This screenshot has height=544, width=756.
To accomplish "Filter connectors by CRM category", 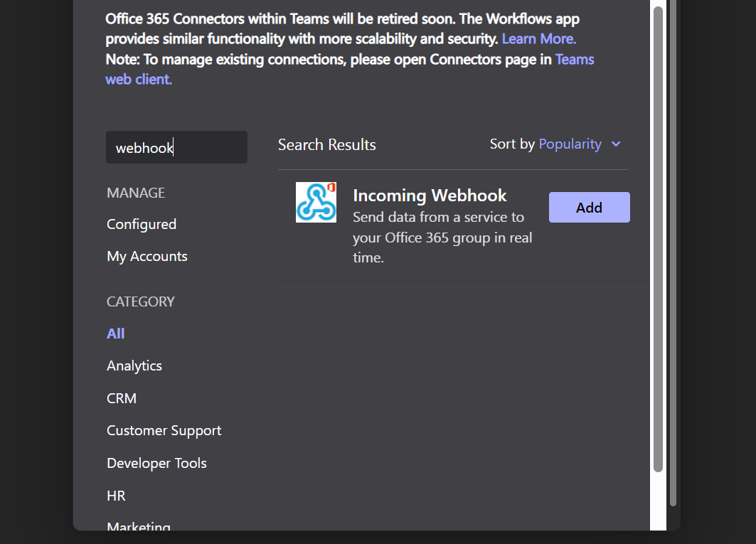I will click(x=121, y=398).
